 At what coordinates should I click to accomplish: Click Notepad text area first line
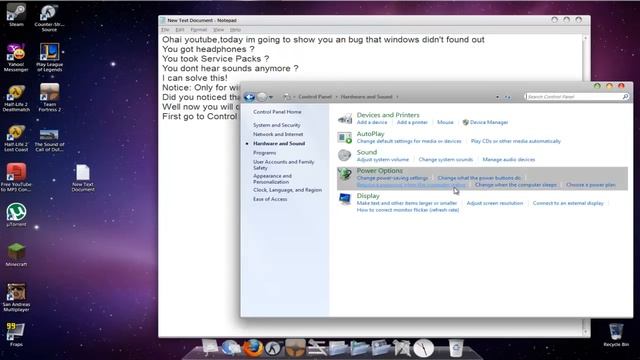point(323,40)
